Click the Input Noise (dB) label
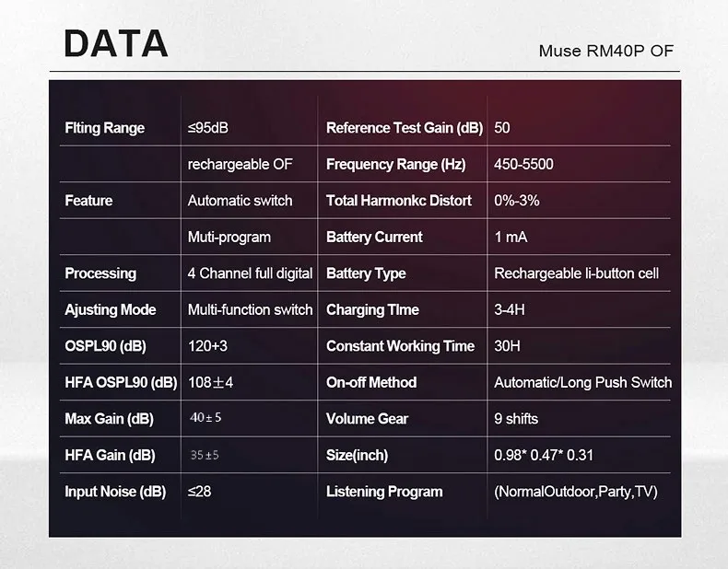 [x=115, y=492]
